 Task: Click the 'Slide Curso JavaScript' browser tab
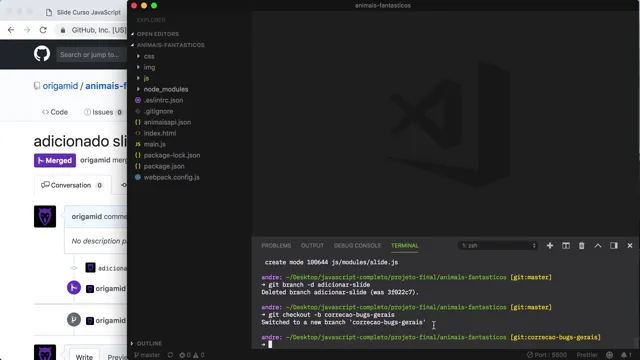point(84,12)
